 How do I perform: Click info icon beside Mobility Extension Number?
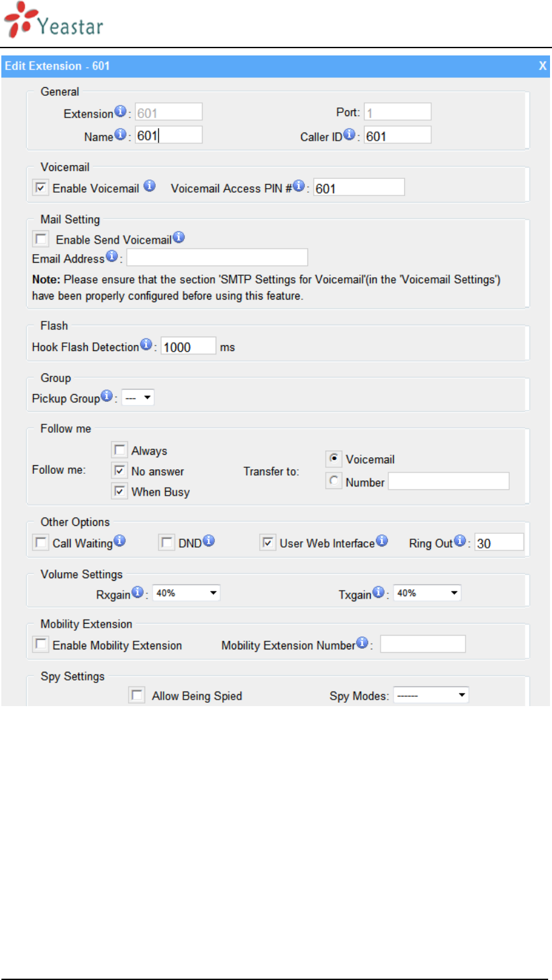pyautogui.click(x=362, y=642)
